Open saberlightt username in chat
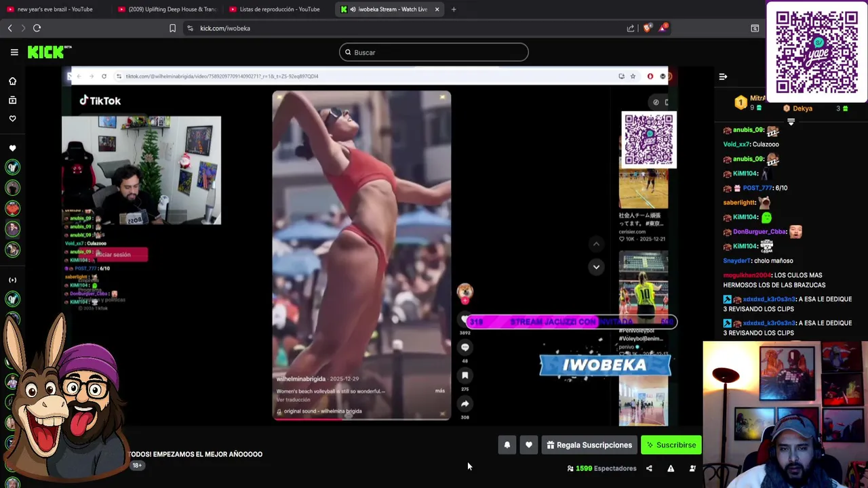 (x=740, y=203)
